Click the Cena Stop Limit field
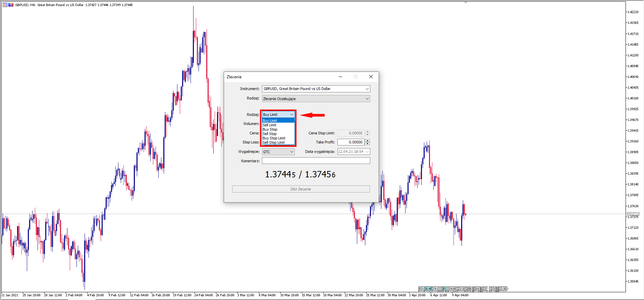Viewport: 644px width, 300px height. pos(351,133)
